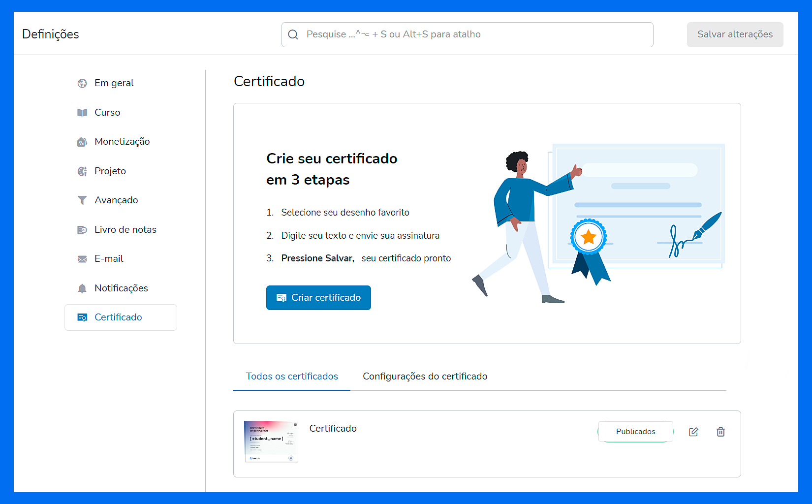This screenshot has height=504, width=812.
Task: Click the Monetização percent tag icon
Action: click(82, 142)
